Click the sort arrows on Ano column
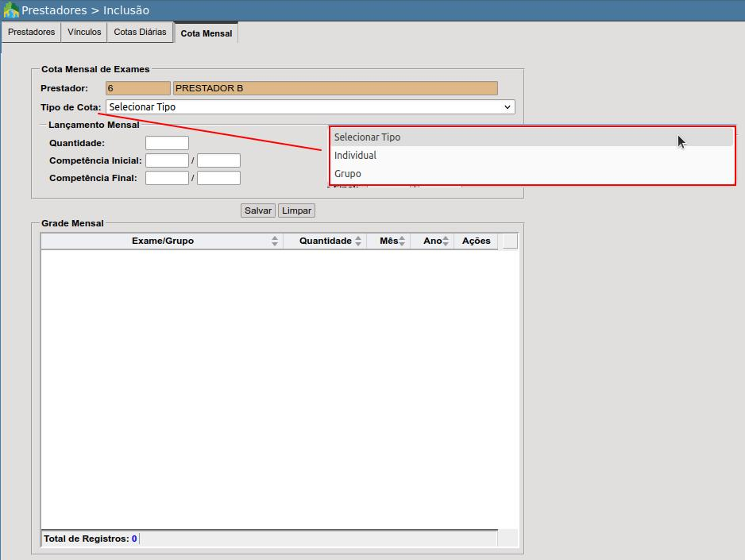This screenshot has height=560, width=745. click(x=446, y=241)
